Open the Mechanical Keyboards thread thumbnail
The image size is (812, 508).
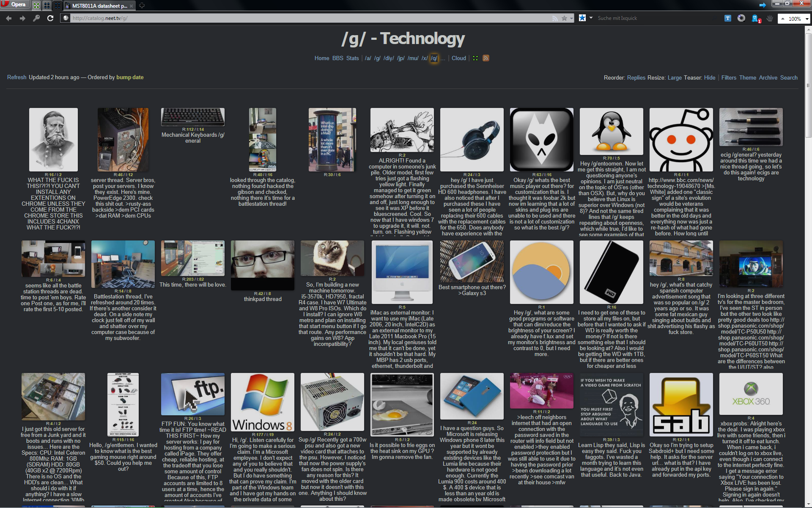coord(193,117)
